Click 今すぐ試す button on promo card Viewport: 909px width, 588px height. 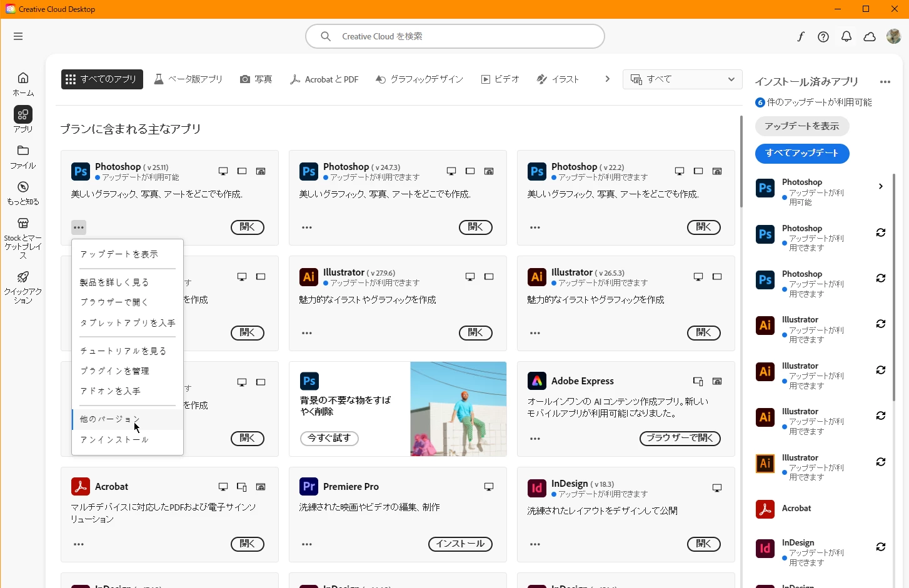point(329,439)
